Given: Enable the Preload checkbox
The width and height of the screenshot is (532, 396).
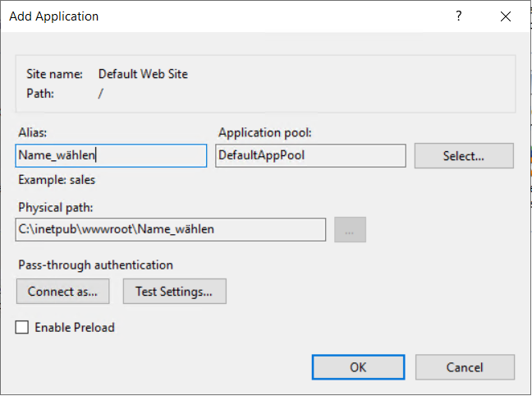Looking at the screenshot, I should [22, 328].
